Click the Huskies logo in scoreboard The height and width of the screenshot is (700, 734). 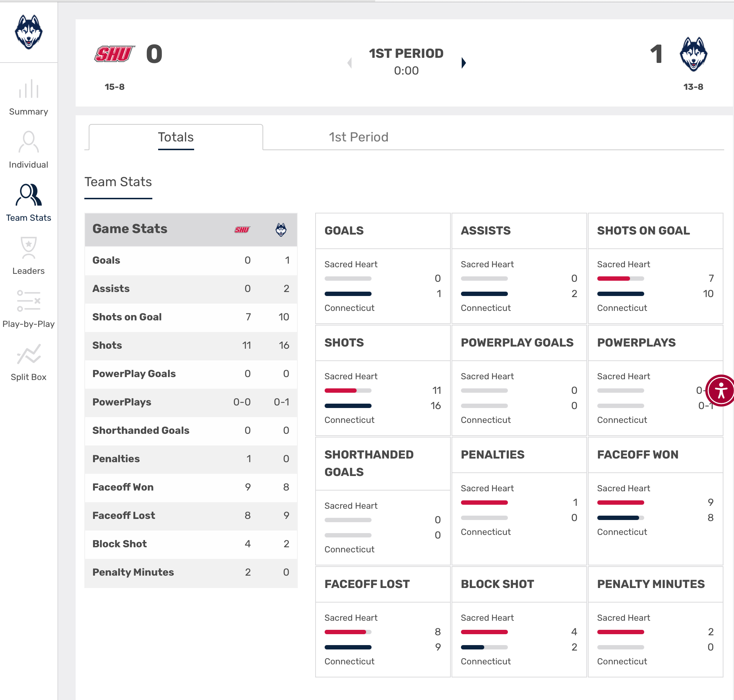click(693, 54)
